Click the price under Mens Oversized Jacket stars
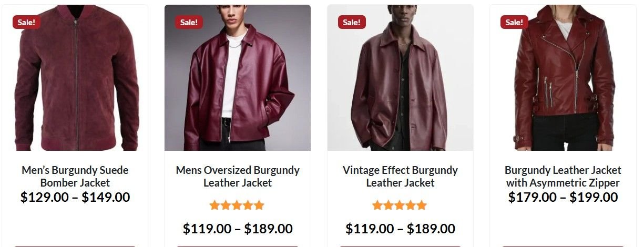Screen dimensions: 644x247 coord(238,229)
